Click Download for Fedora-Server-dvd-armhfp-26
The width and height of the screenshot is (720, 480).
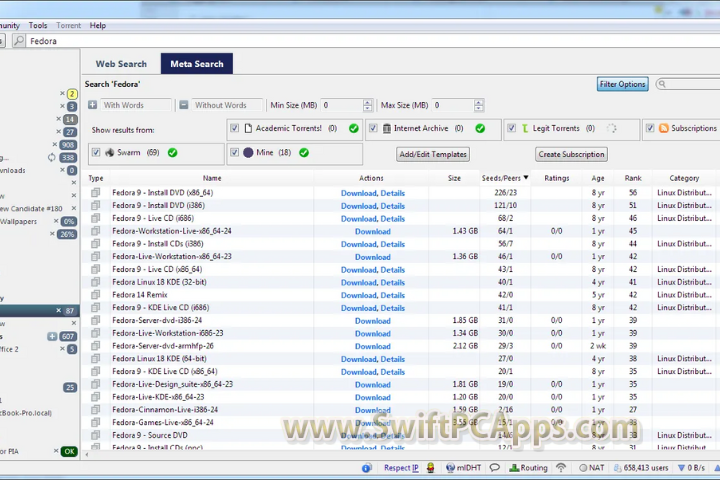tap(372, 346)
